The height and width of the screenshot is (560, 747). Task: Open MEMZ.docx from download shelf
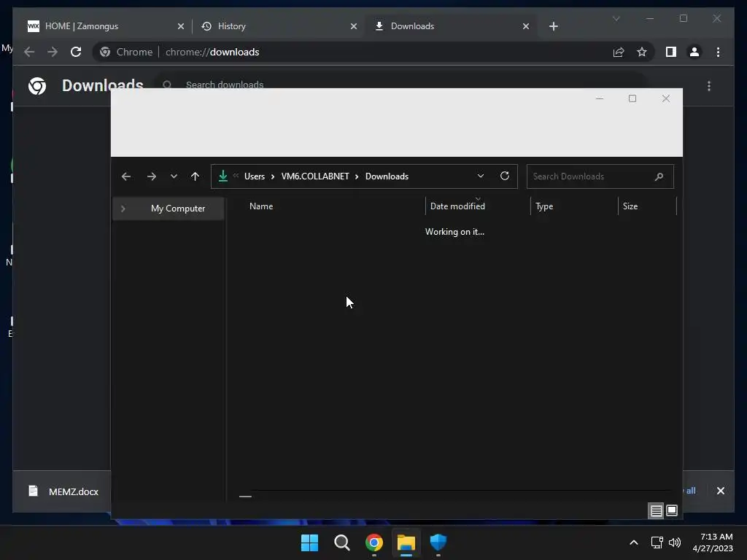[64, 491]
